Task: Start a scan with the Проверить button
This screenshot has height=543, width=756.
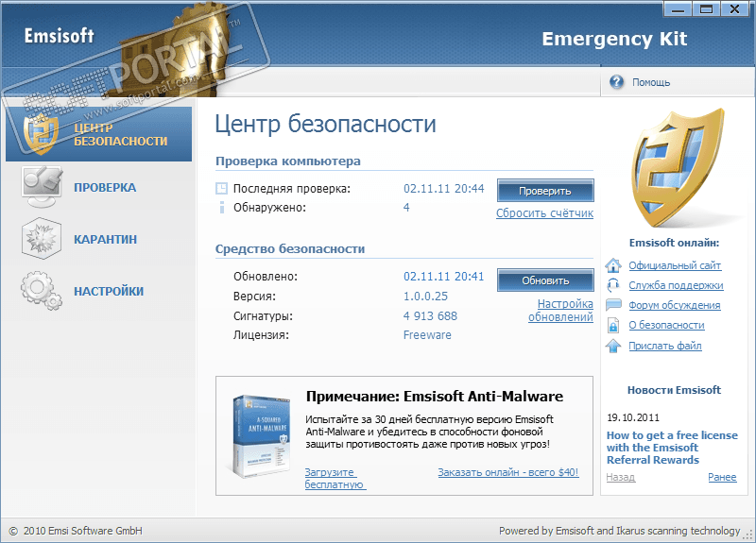Action: [x=545, y=191]
